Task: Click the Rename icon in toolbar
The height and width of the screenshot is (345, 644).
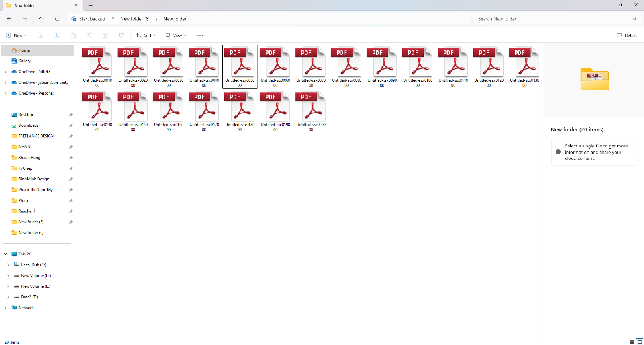Action: click(x=89, y=35)
